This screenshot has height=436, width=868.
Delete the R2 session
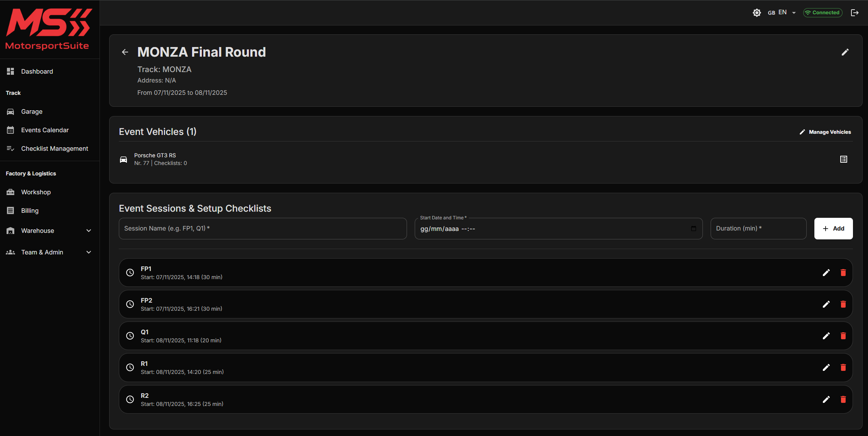point(843,399)
